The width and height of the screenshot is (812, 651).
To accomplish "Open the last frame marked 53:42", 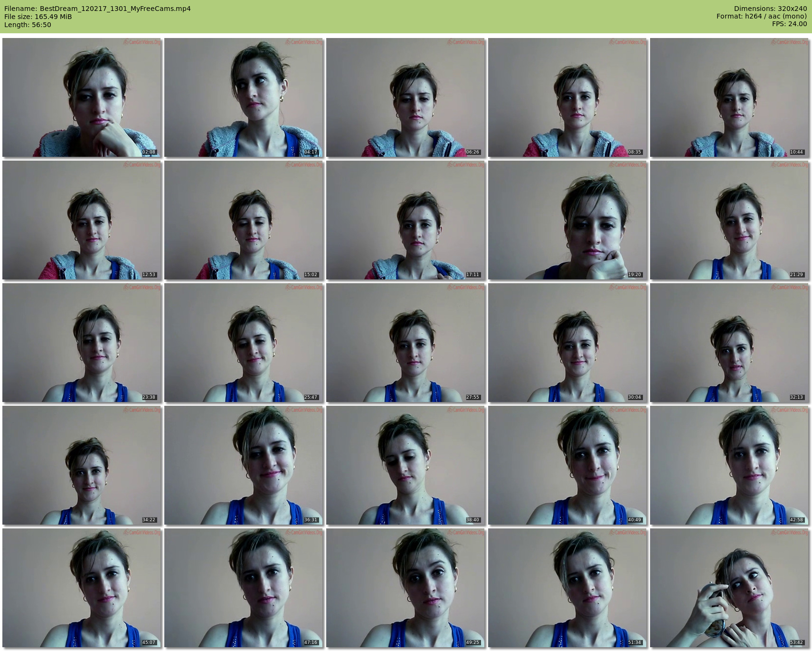I will click(729, 588).
